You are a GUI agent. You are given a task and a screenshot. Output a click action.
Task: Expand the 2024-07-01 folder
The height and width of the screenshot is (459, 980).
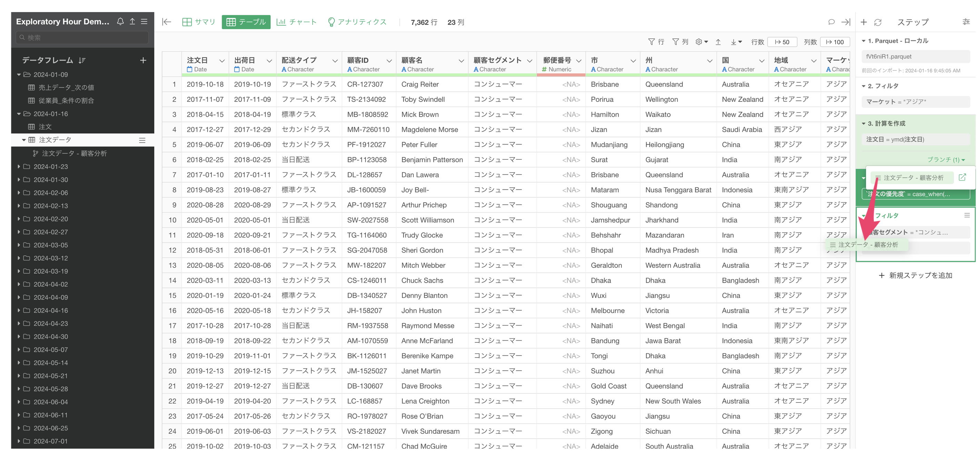19,441
